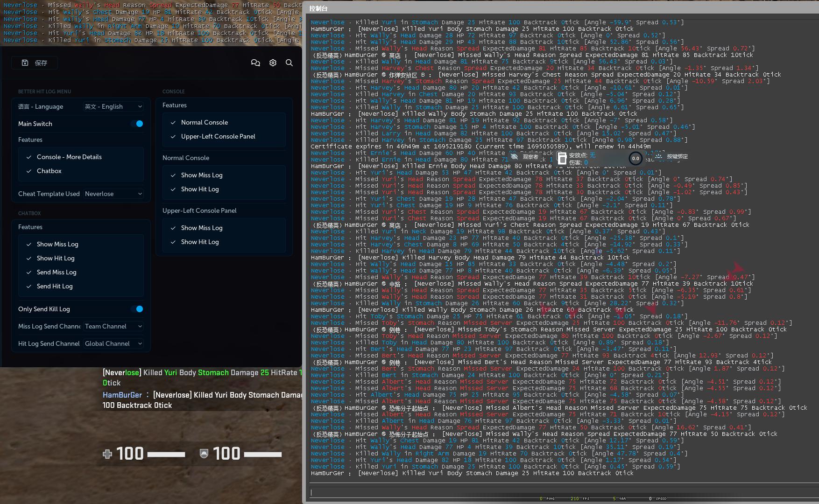Open the chat conversations icon near the top
819x504 pixels.
click(x=255, y=63)
